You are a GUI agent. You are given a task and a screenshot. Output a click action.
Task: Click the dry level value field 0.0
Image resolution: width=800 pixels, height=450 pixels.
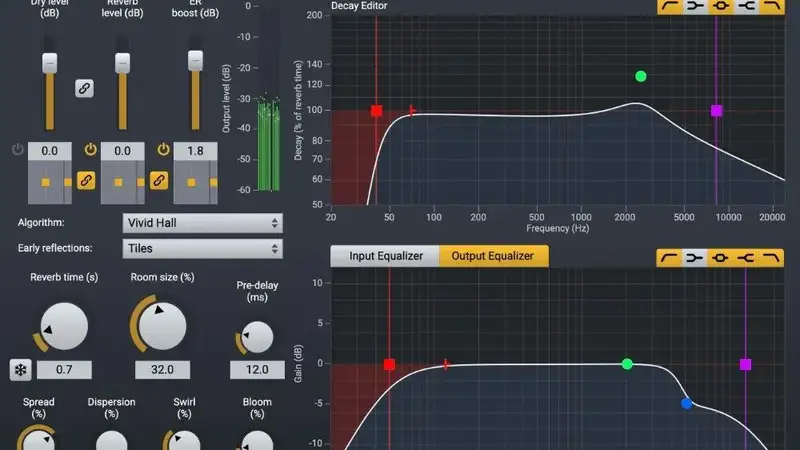pos(49,151)
